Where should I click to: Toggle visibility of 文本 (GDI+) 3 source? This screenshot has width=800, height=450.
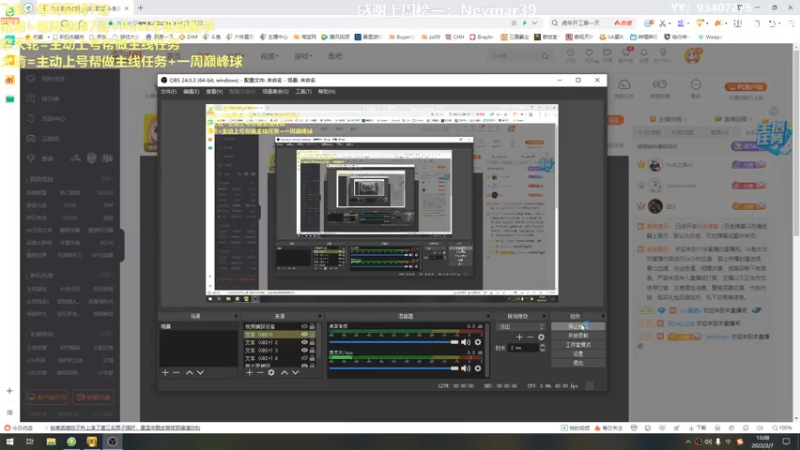(x=304, y=351)
